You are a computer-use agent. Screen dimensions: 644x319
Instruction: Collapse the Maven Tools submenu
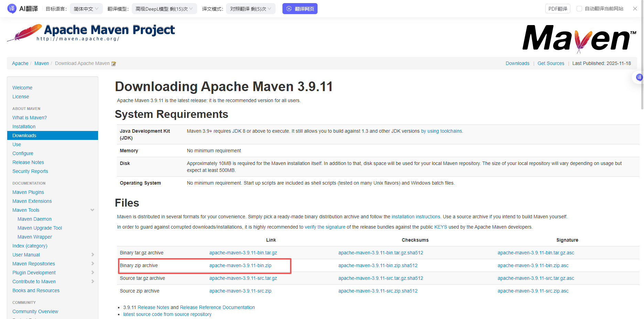pos(92,210)
